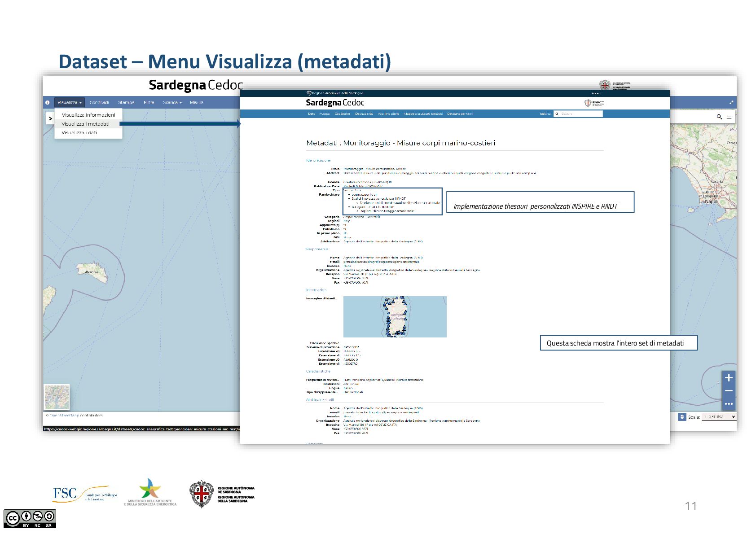Open the GeoStories navigation item

coord(343,114)
